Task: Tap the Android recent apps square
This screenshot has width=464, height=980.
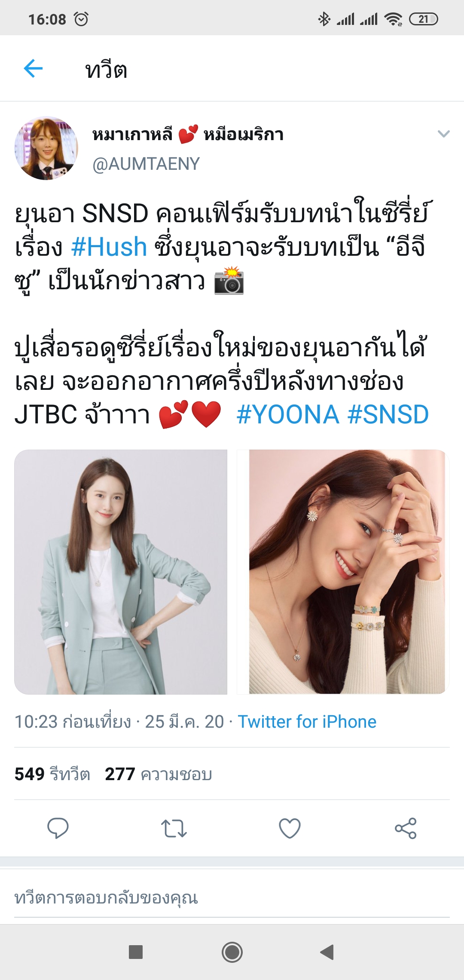Action: (x=136, y=952)
